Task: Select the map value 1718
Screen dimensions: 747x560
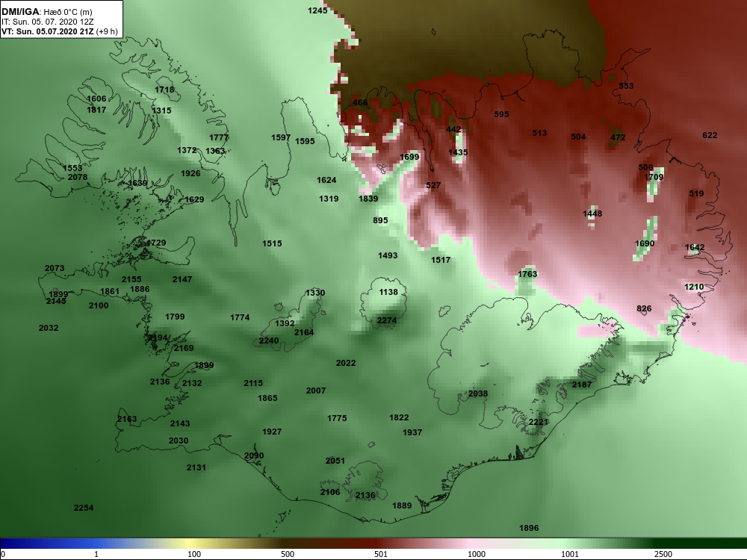Action: point(164,90)
